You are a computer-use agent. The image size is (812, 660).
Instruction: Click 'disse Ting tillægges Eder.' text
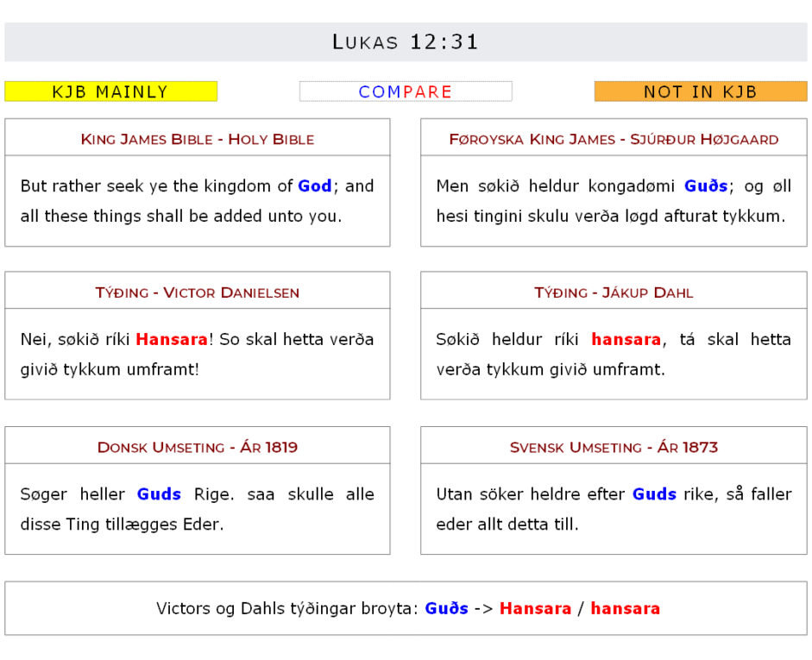tap(123, 525)
